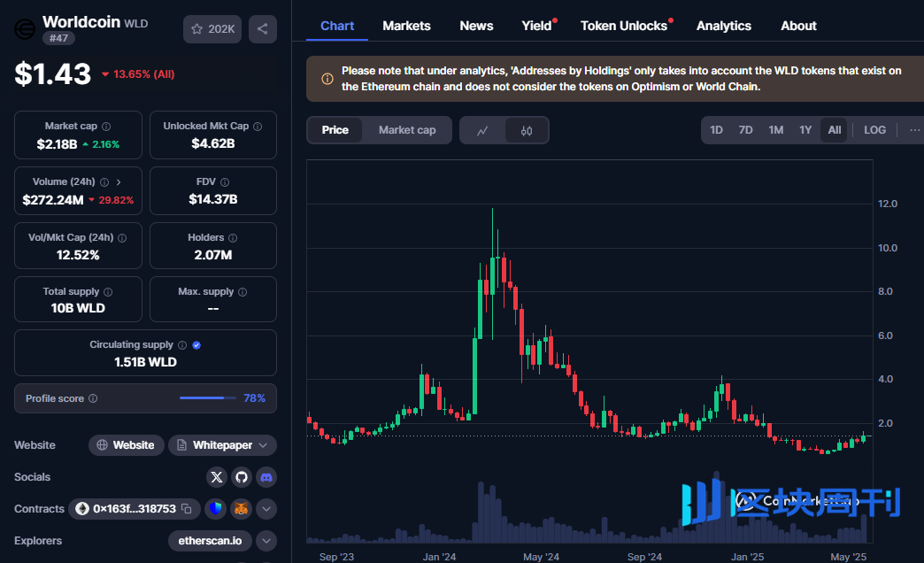Expand more contracts chevron
The height and width of the screenshot is (563, 924).
pos(266,509)
